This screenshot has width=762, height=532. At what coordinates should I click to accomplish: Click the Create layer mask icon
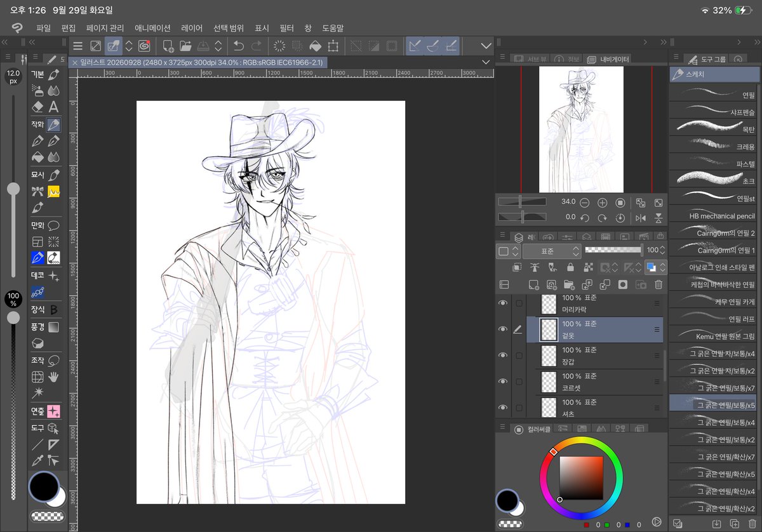pyautogui.click(x=622, y=284)
